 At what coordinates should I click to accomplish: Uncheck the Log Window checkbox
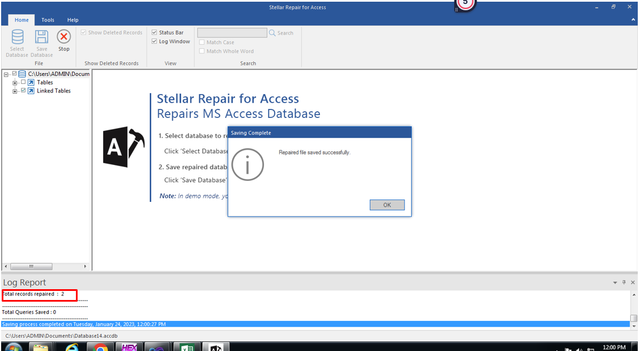coord(155,41)
